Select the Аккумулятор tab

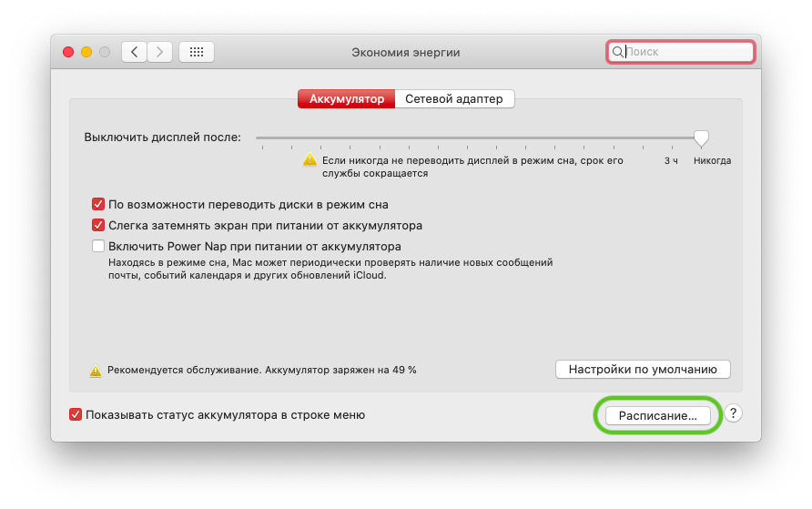coord(346,98)
